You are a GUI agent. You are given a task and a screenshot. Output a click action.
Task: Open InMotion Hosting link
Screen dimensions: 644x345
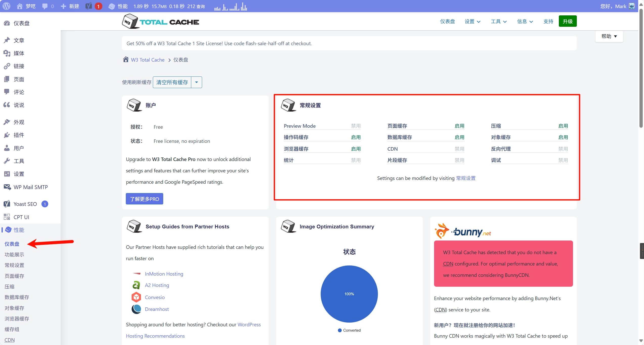coord(164,274)
